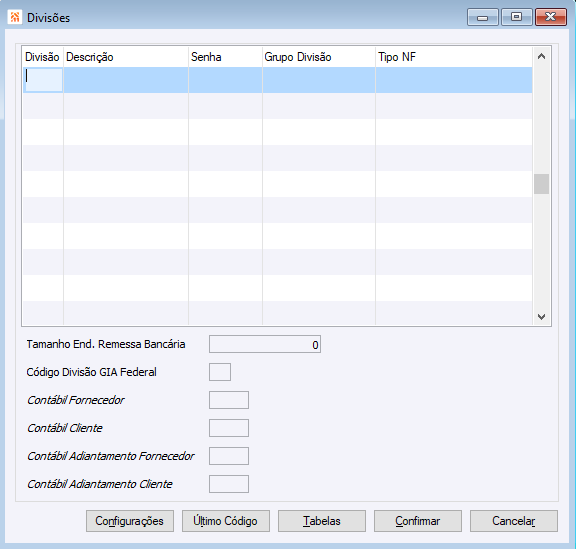Maximize the Divisões window
Image resolution: width=576 pixels, height=549 pixels.
[x=516, y=17]
